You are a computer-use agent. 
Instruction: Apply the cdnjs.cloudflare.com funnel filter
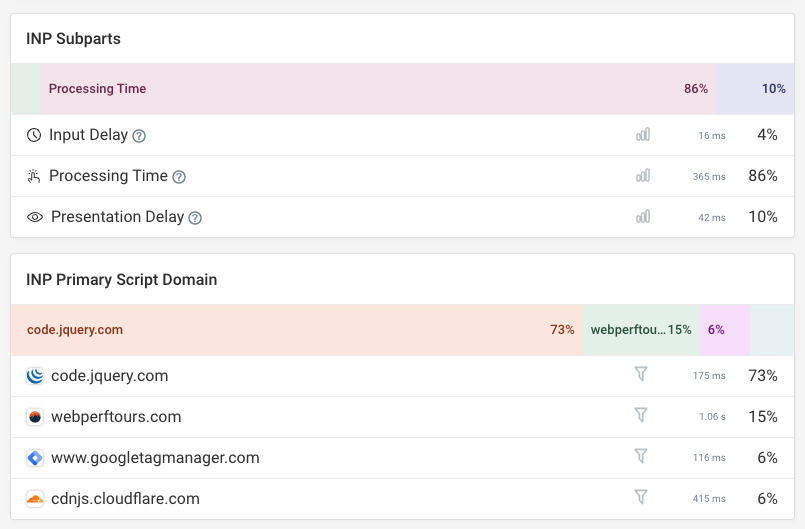tap(641, 497)
